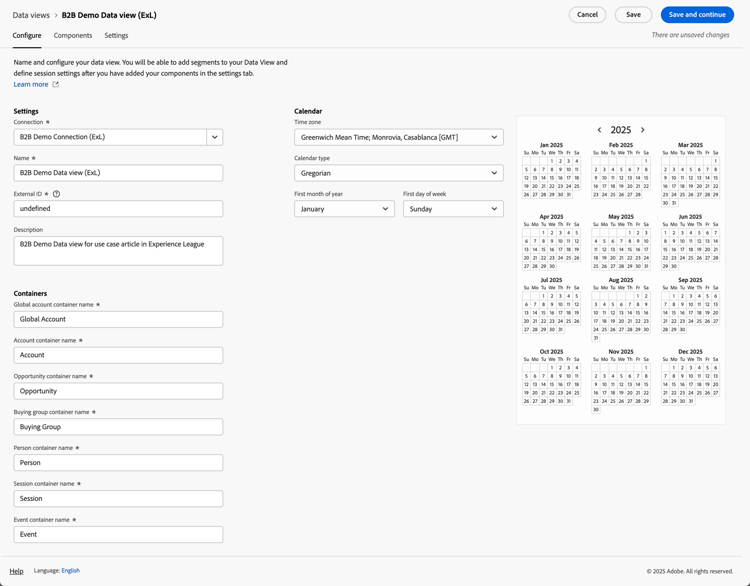Open the Help link in footer
Viewport: 750px width, 586px height.
tap(16, 571)
